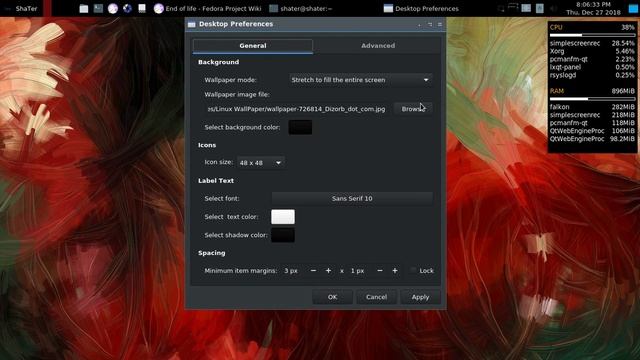
Task: Launch the file manager from the panel
Action: tap(84, 8)
